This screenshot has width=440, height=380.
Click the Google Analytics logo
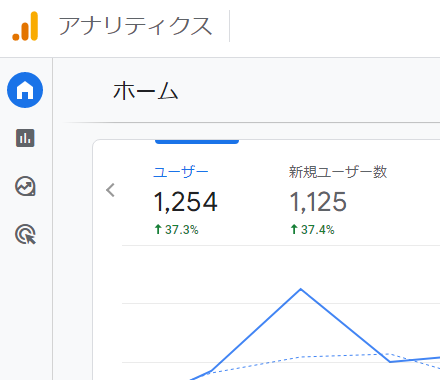(x=25, y=26)
